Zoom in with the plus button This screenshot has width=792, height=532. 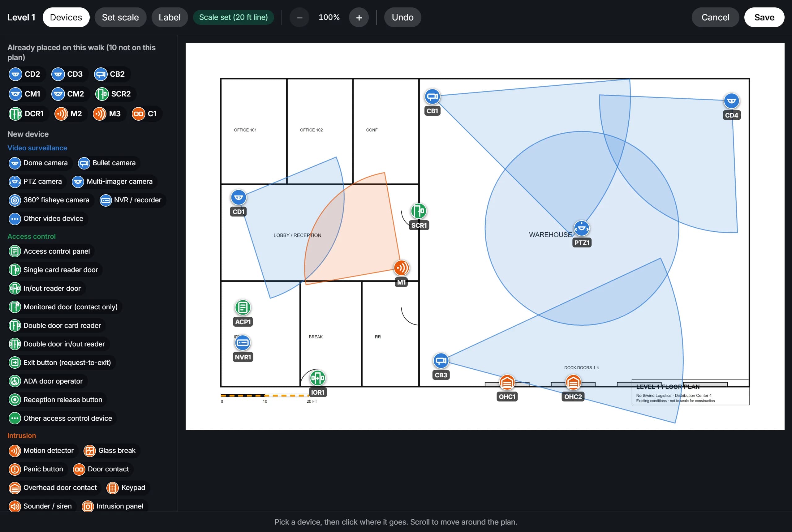359,17
